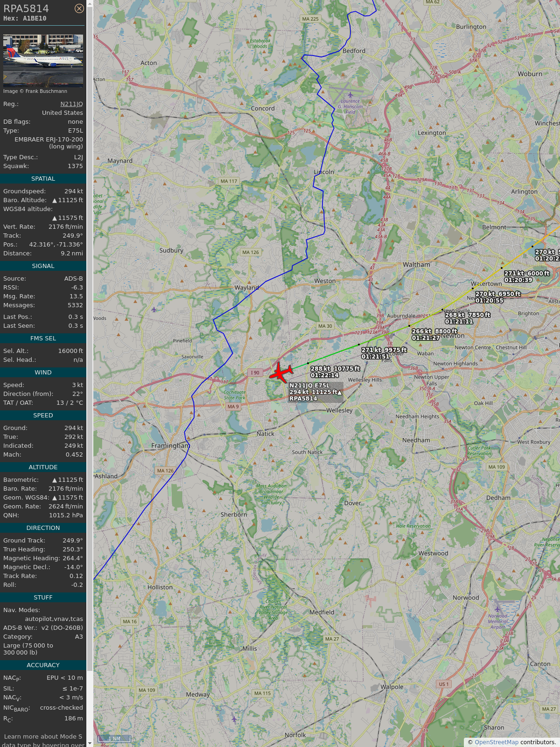The width and height of the screenshot is (560, 747).
Task: Click the sidebar vertical scrollbar
Action: [90, 373]
